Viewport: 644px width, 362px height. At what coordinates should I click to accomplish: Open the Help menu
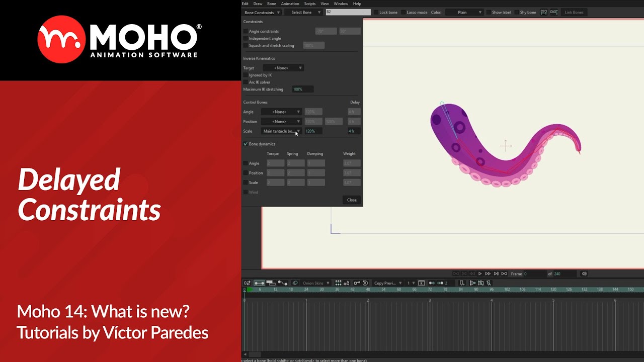[x=357, y=4]
